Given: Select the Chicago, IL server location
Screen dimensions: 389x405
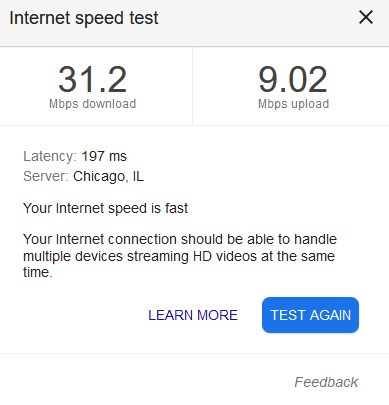Looking at the screenshot, I should 109,176.
